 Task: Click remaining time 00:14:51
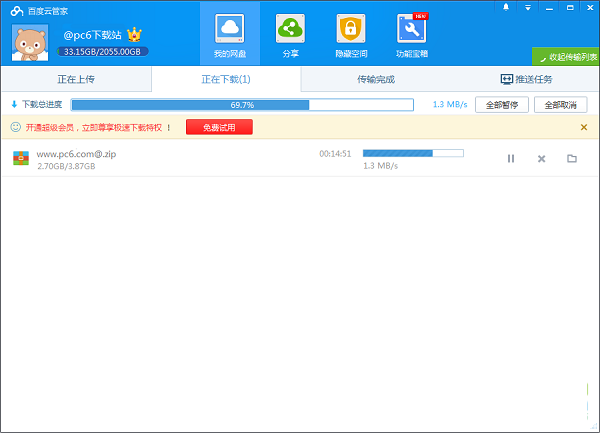(335, 154)
